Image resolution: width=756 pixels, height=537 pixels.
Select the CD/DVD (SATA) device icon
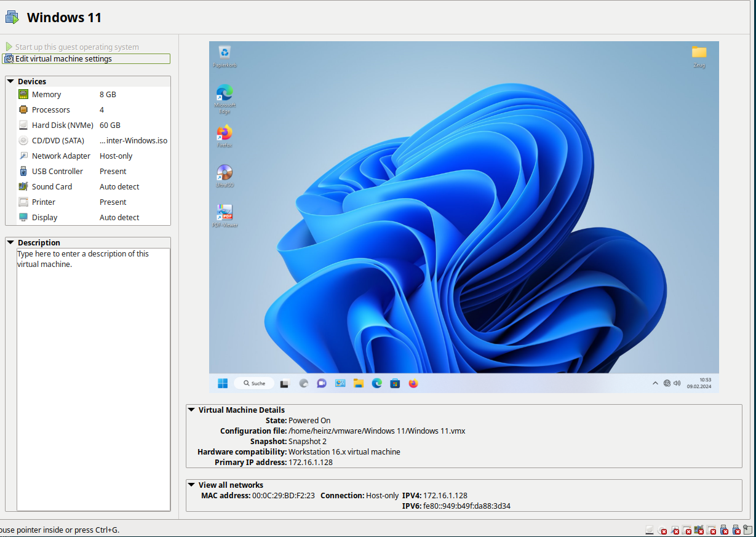(x=23, y=140)
